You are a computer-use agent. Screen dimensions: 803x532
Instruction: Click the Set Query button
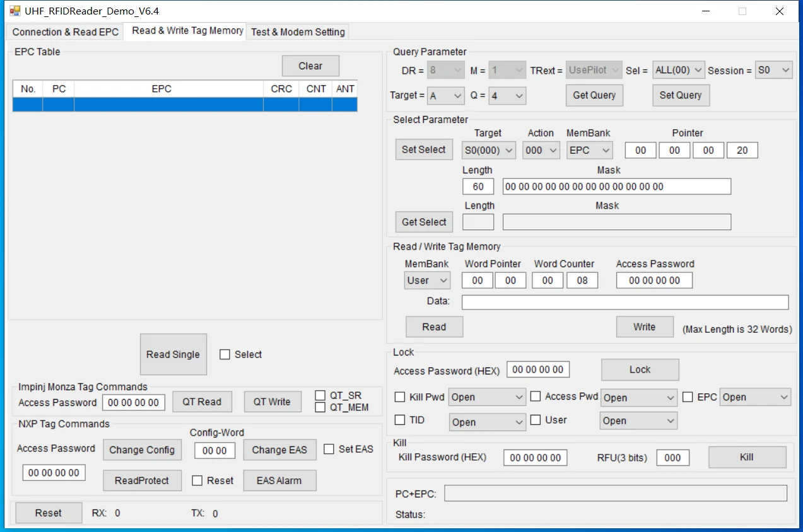point(680,95)
